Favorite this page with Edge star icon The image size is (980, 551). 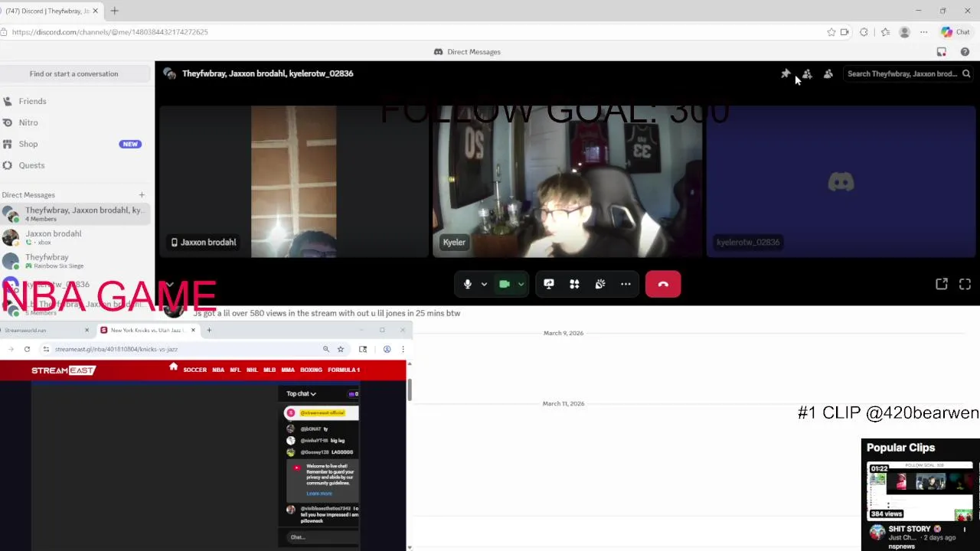tap(831, 32)
